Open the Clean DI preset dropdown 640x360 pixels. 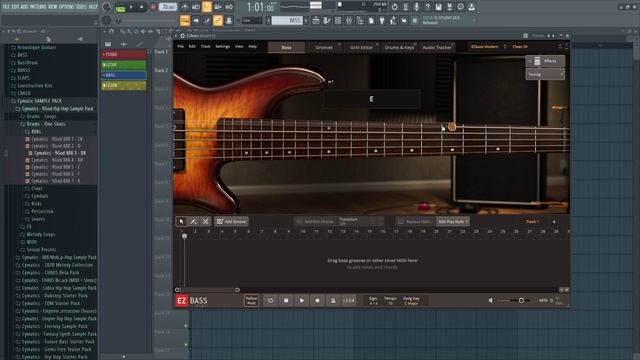pyautogui.click(x=536, y=47)
